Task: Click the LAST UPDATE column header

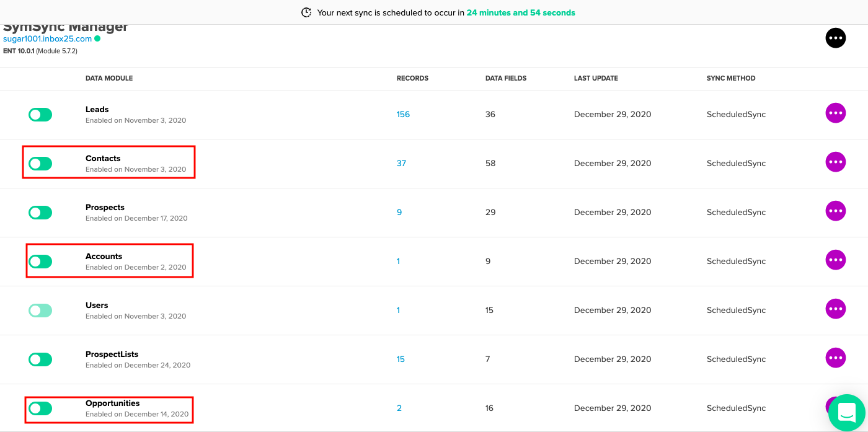Action: pos(596,79)
